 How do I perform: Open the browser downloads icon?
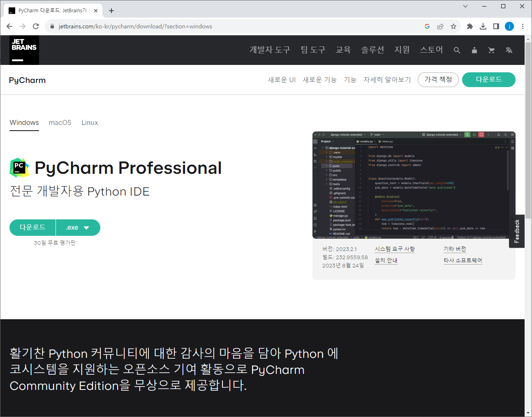click(x=483, y=26)
